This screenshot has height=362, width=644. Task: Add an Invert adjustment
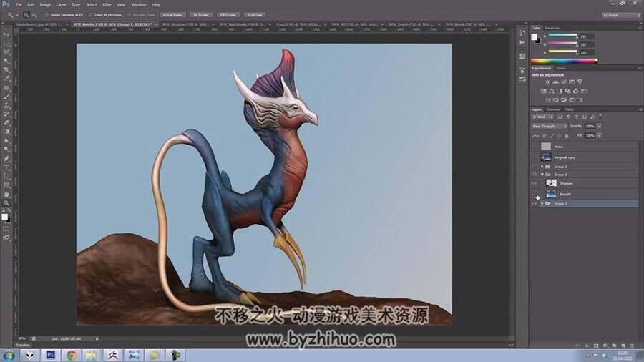point(547,100)
